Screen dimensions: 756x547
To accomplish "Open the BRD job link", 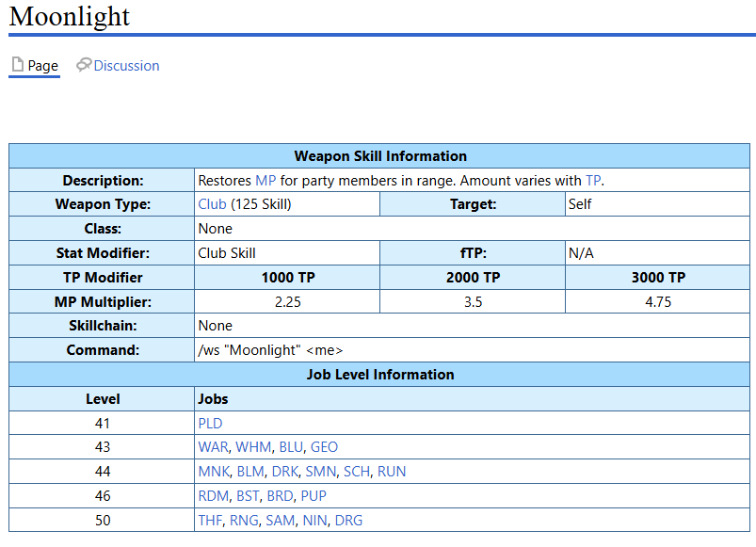I will coord(281,496).
